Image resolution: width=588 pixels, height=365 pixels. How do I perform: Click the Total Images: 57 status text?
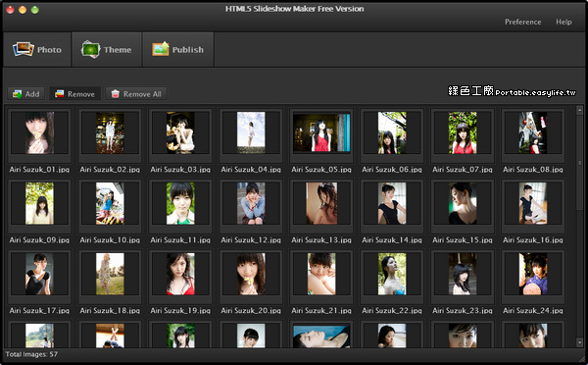31,354
